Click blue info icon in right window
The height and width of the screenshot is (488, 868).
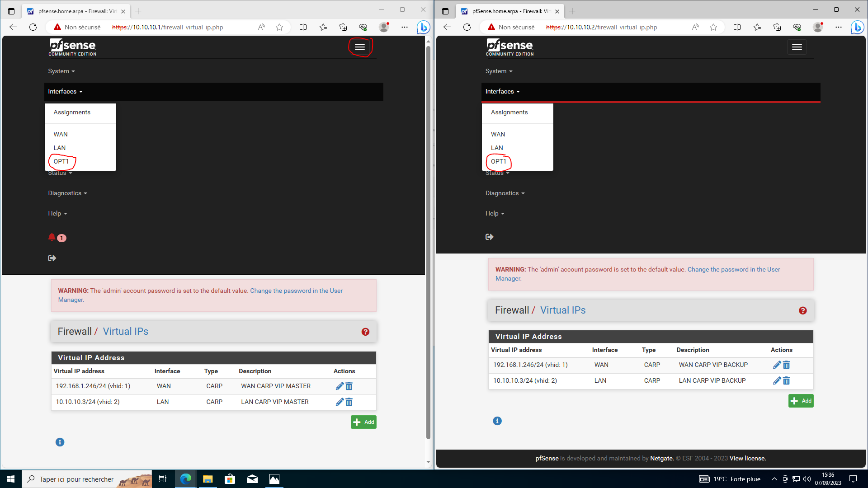click(x=497, y=421)
